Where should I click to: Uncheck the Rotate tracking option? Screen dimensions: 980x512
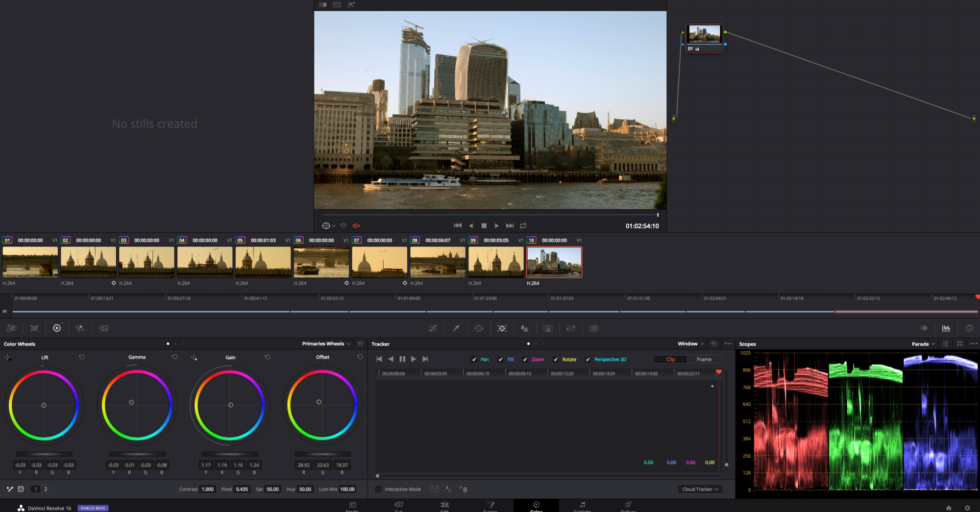tap(556, 360)
